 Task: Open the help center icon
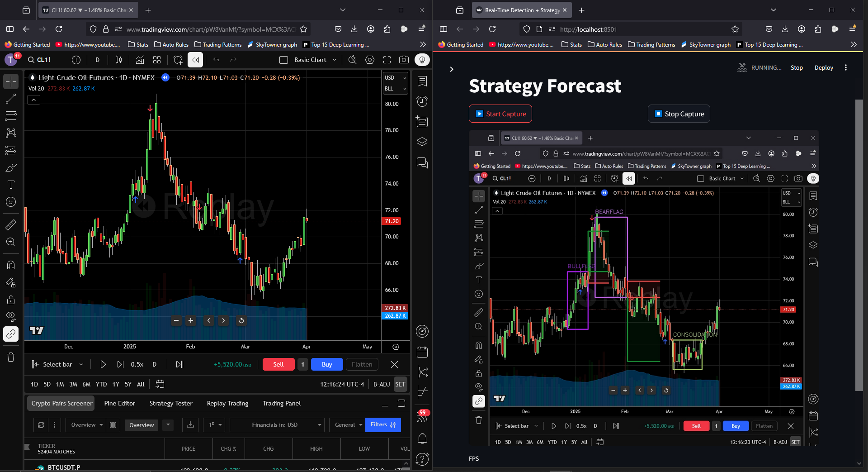422,459
